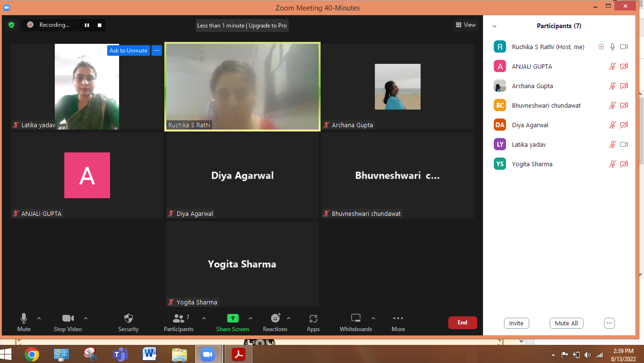Image resolution: width=644 pixels, height=363 pixels.
Task: Open Google Chrome from the taskbar
Action: [x=32, y=354]
